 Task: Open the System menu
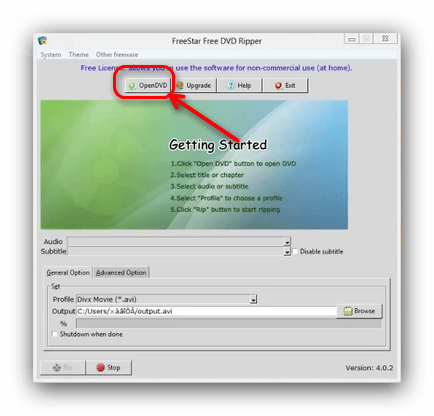click(x=51, y=55)
